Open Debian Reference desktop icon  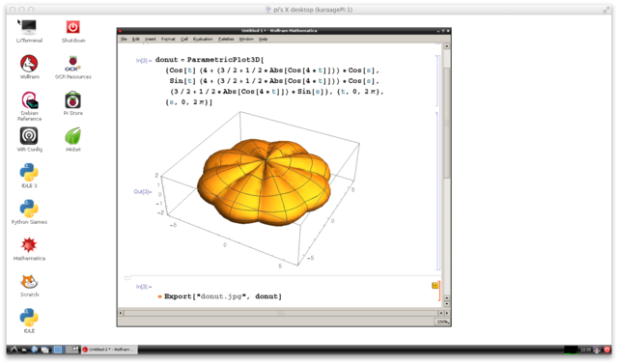coord(29,105)
